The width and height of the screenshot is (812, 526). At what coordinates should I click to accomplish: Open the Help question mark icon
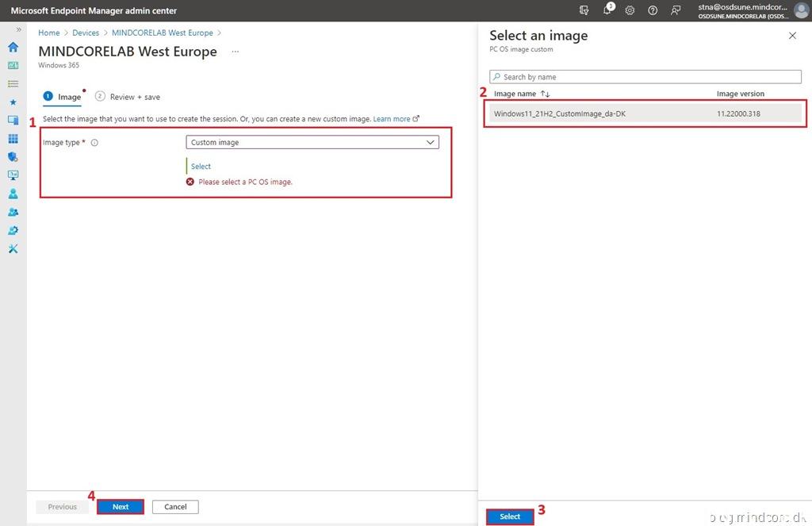pos(653,10)
